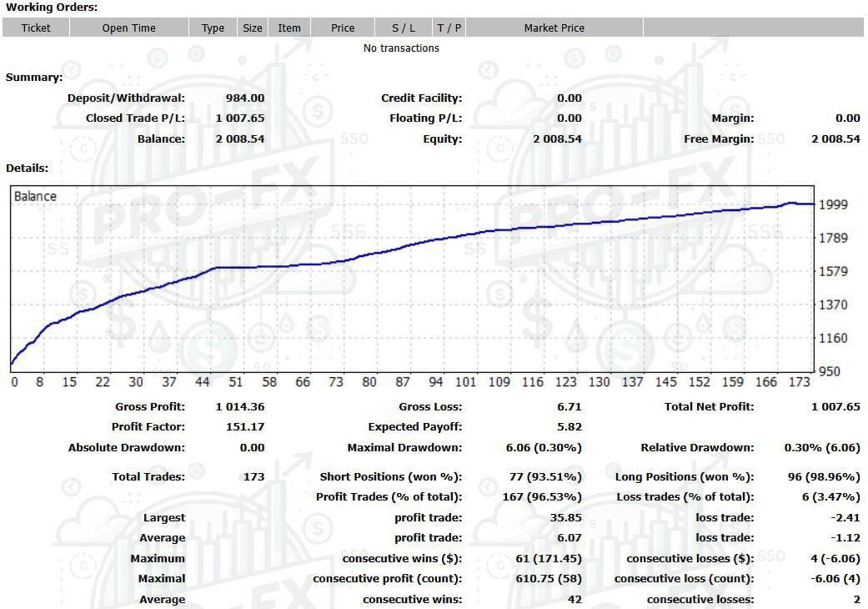Viewport: 868px width, 609px height.
Task: Select the Credit Facility value
Action: click(569, 98)
